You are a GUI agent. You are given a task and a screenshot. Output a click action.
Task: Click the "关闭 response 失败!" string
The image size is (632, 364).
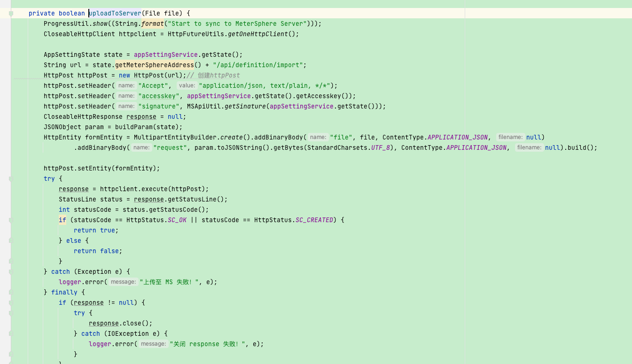click(208, 344)
